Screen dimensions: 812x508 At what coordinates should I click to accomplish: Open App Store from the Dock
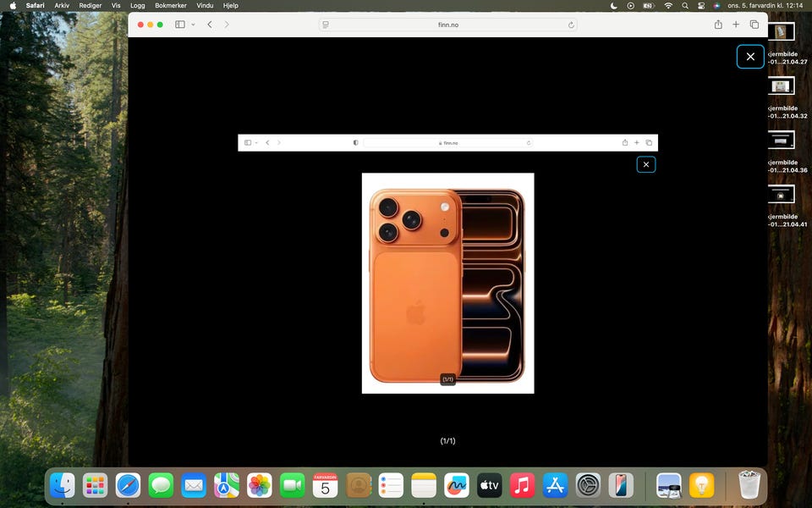coord(555,486)
